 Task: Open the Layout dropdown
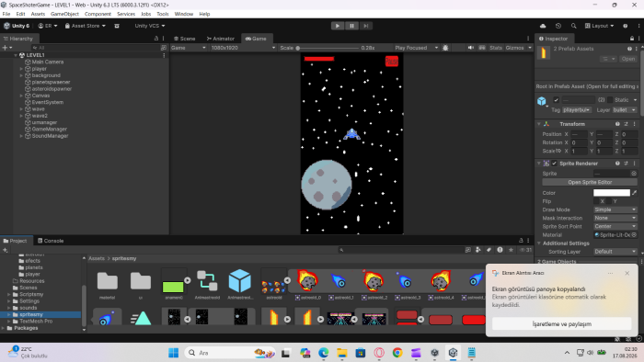(x=599, y=26)
